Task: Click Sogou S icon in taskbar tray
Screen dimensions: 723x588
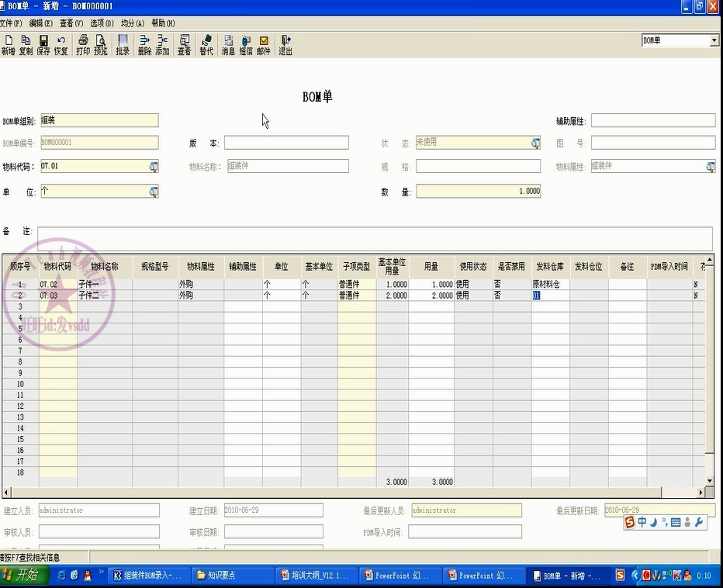Action: [x=620, y=575]
